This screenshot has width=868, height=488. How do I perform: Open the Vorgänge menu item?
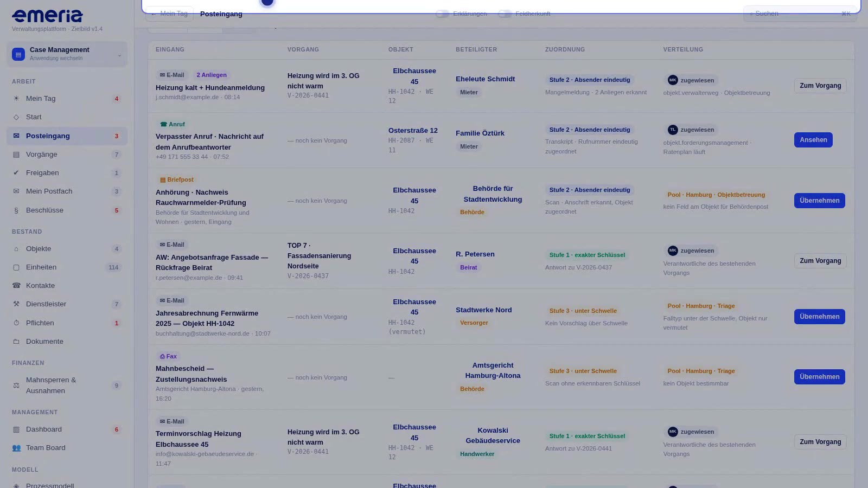(x=67, y=155)
